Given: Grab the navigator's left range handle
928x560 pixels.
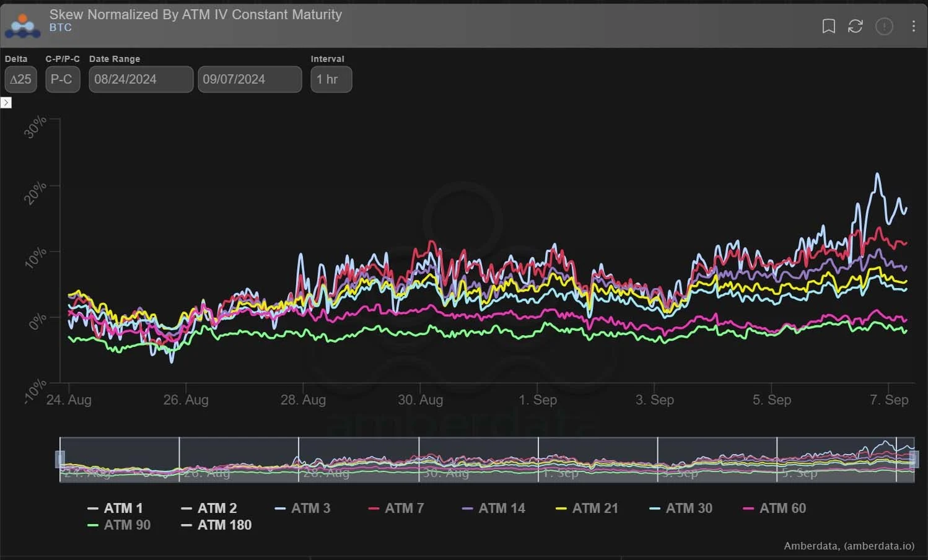Looking at the screenshot, I should click(x=60, y=459).
